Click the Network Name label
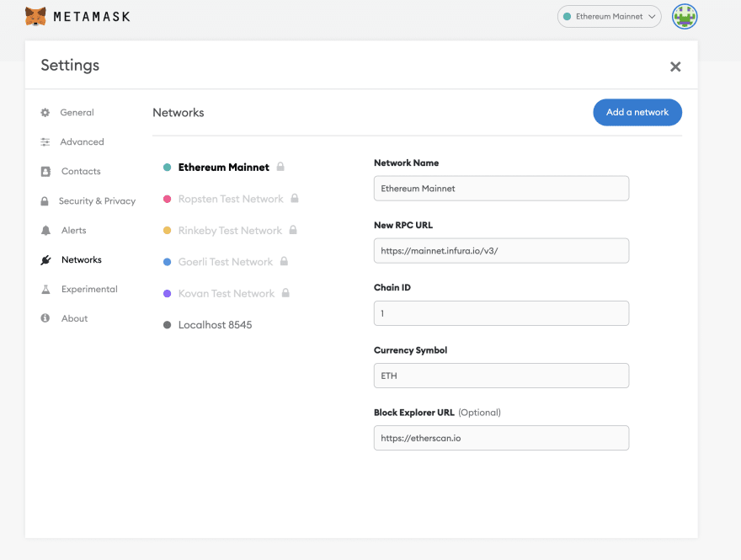 406,163
